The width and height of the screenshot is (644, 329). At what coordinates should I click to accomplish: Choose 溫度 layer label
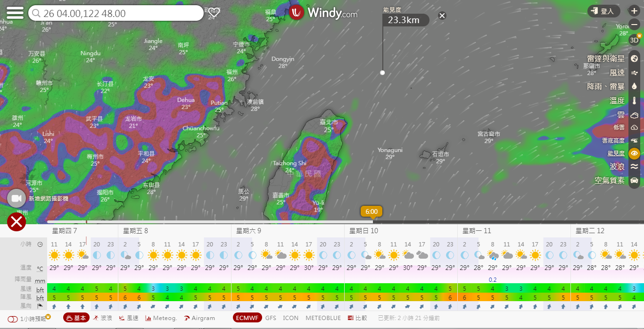[617, 101]
